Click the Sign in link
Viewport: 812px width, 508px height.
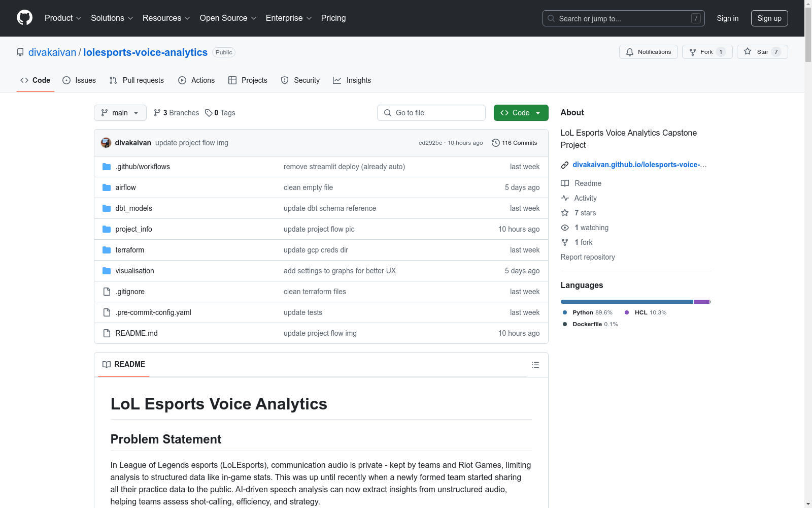pyautogui.click(x=728, y=18)
